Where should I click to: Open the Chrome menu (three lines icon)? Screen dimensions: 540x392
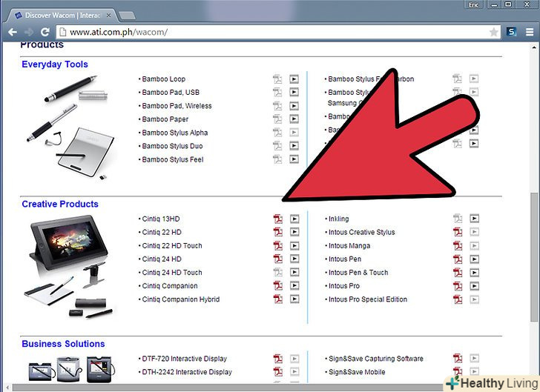[530, 32]
